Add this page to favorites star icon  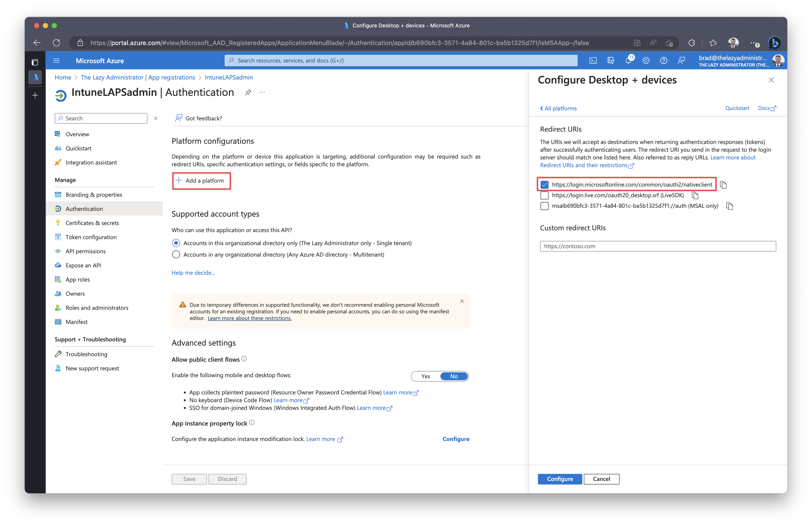[669, 43]
